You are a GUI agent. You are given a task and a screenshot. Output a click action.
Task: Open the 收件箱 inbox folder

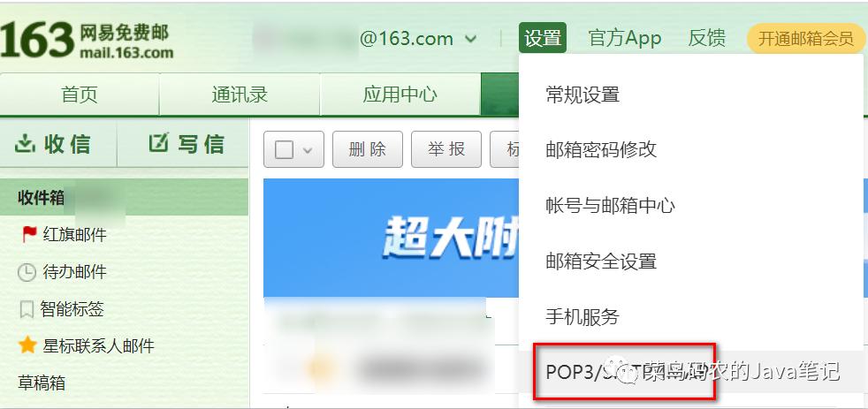pos(124,197)
